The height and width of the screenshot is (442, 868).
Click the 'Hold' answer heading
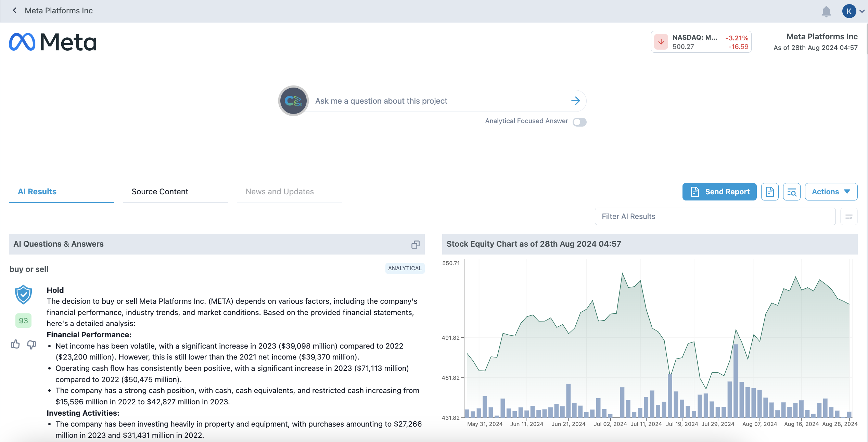pyautogui.click(x=55, y=290)
